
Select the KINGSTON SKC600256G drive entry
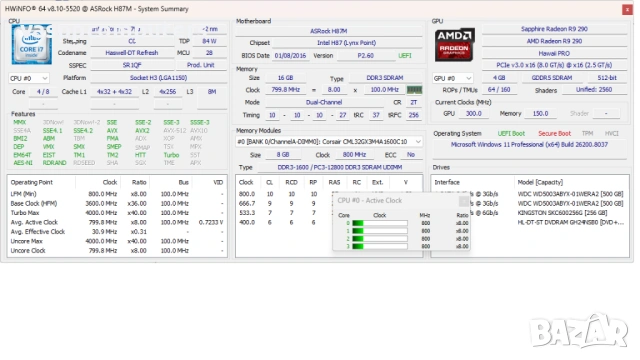pos(562,213)
